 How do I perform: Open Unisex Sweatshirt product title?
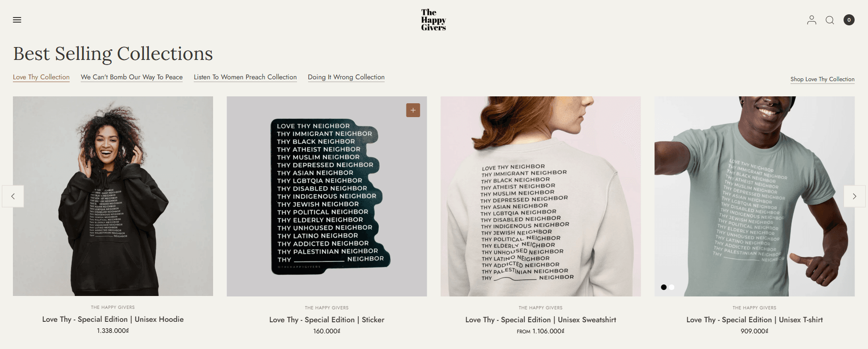click(x=541, y=319)
